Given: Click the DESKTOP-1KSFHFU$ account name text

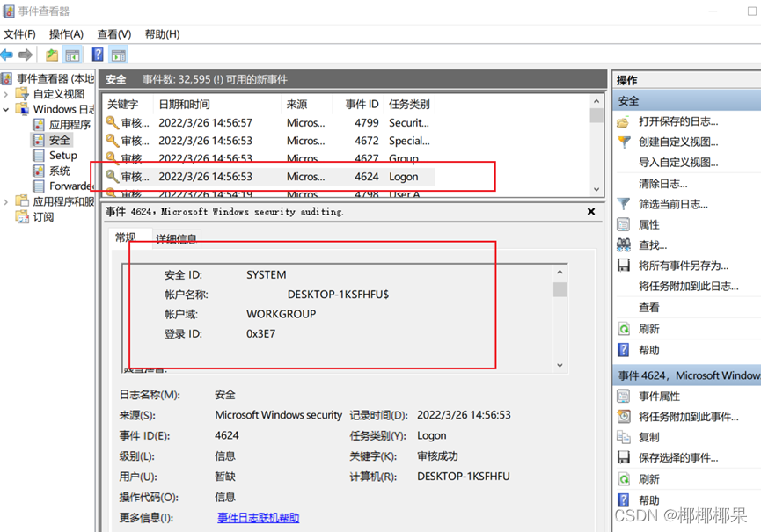Looking at the screenshot, I should tap(338, 295).
